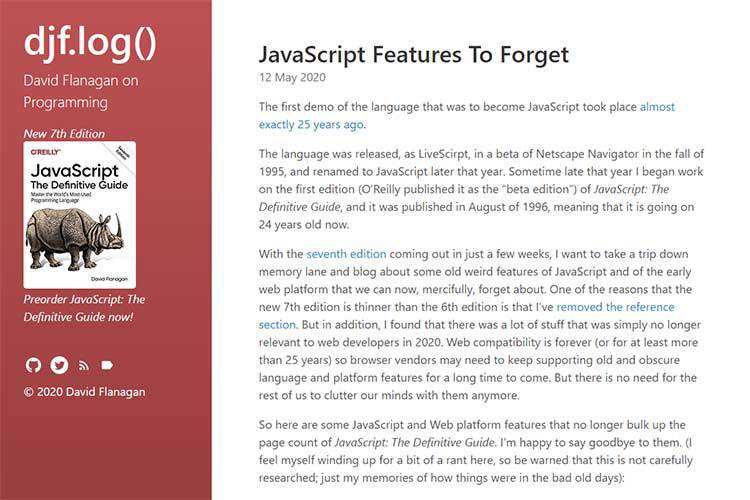Open the 'removed the reference section' link

[x=615, y=307]
